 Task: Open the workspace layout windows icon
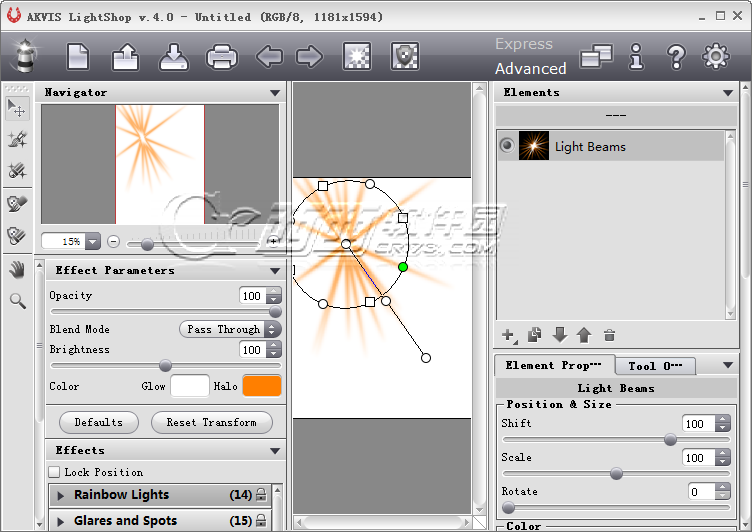(x=596, y=57)
